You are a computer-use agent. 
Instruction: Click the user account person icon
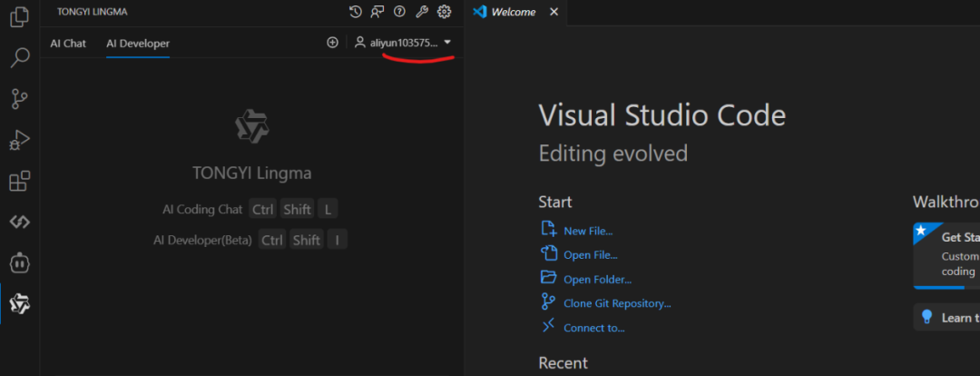(x=359, y=43)
